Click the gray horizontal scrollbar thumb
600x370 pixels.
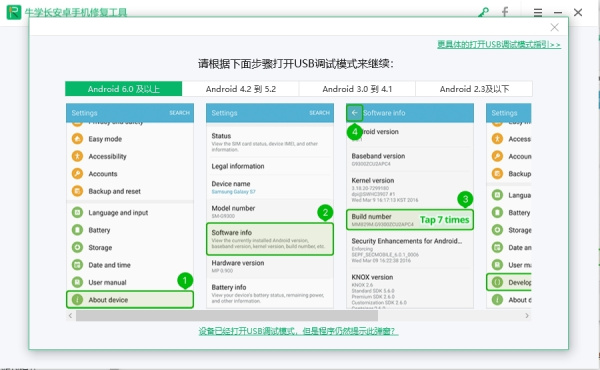coord(227,316)
